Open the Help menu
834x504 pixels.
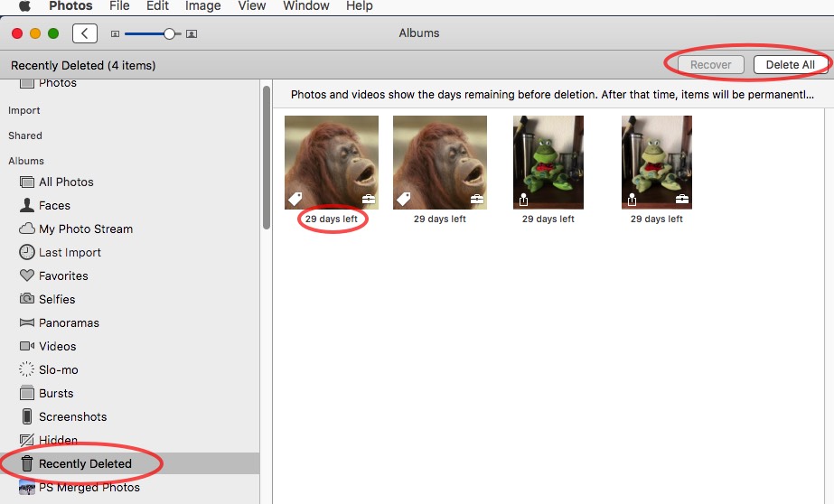point(359,5)
